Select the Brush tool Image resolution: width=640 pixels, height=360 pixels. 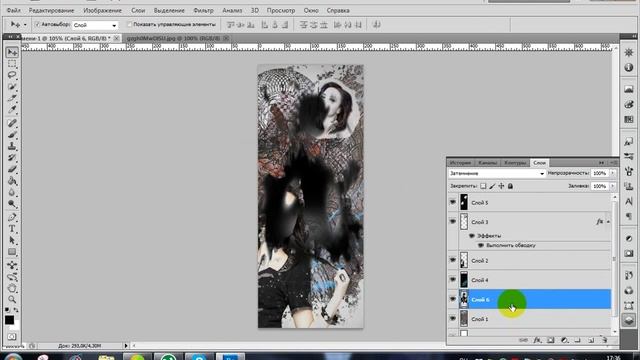tap(12, 134)
